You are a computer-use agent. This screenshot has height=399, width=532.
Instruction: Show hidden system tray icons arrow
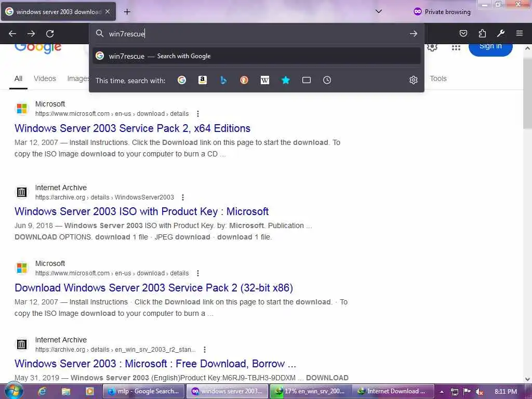click(442, 392)
